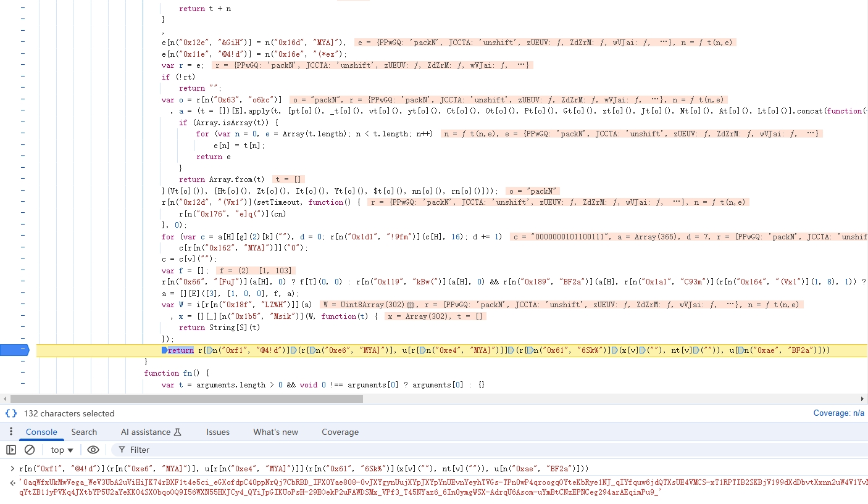This screenshot has height=504, width=868.
Task: Click the horizontal scrollbar thumb of the code editor
Action: tap(186, 399)
